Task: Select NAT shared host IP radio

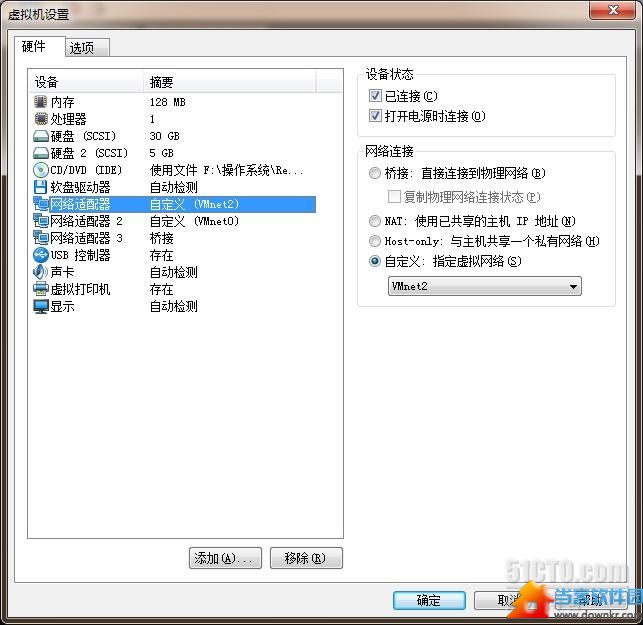Action: tap(374, 221)
